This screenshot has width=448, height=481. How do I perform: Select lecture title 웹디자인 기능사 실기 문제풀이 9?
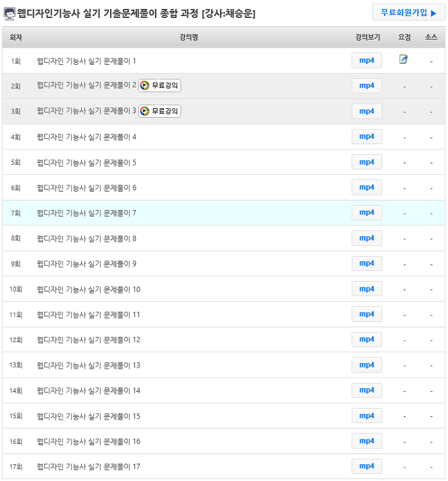pos(86,264)
